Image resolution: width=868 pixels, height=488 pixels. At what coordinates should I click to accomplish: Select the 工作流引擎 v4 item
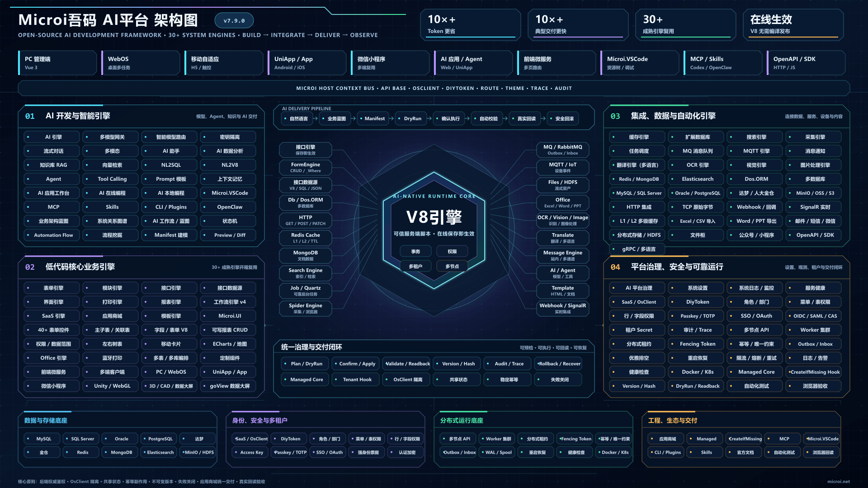point(228,302)
